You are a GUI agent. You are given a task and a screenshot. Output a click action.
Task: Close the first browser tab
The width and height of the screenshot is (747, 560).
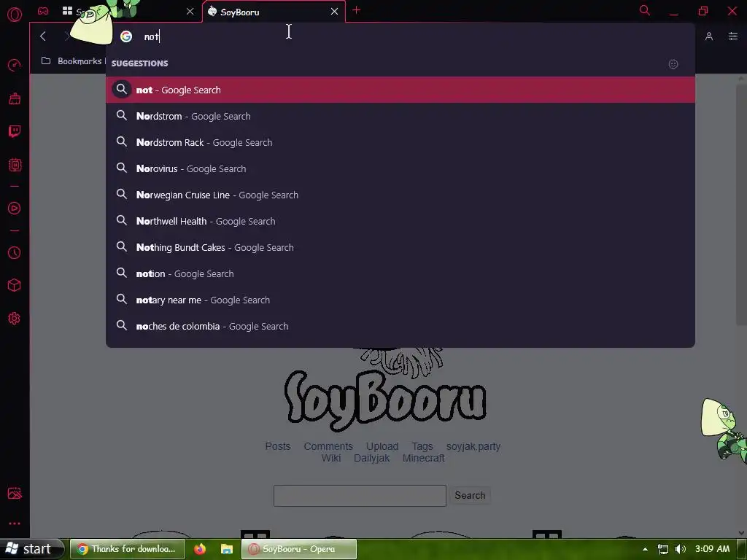tap(190, 12)
